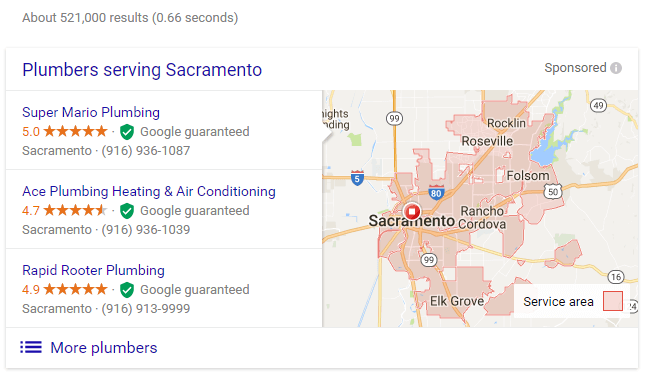Click the Sponsored info icon
Image resolution: width=656 pixels, height=385 pixels.
[616, 68]
